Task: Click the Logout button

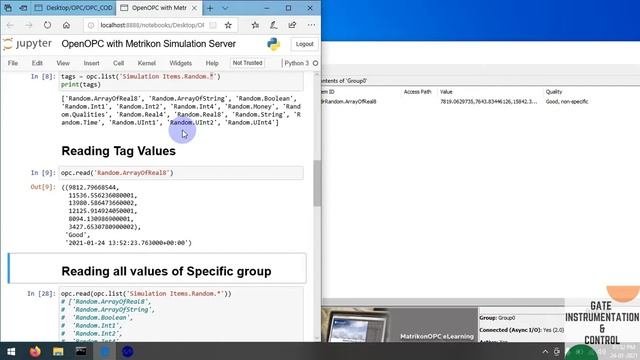Action: (304, 44)
